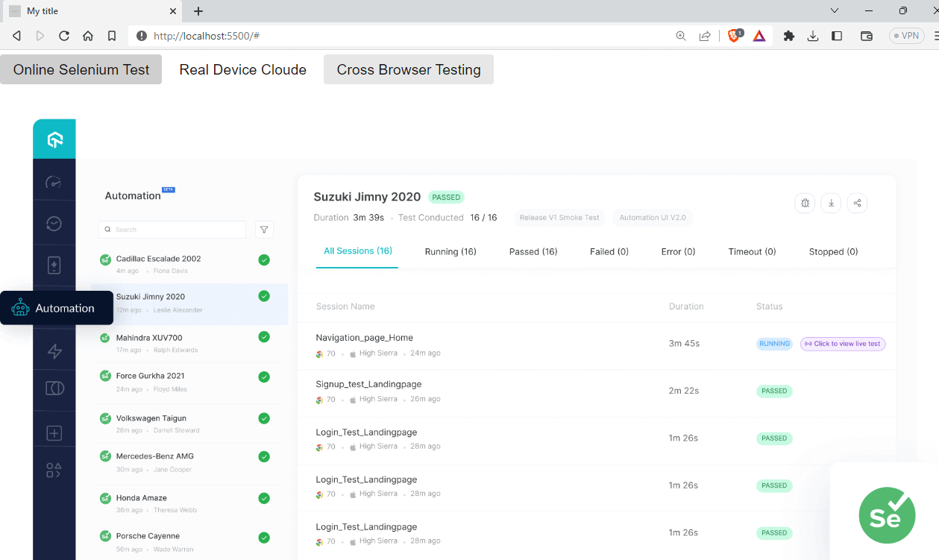
Task: Select the Real Time Testing speedometer icon
Action: (x=54, y=181)
